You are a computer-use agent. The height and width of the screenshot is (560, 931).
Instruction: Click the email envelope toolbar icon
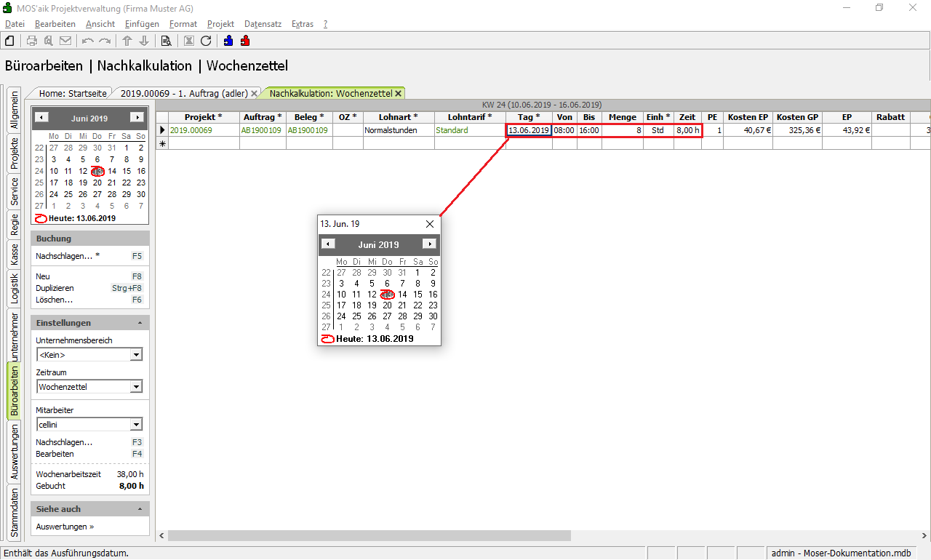coord(65,41)
